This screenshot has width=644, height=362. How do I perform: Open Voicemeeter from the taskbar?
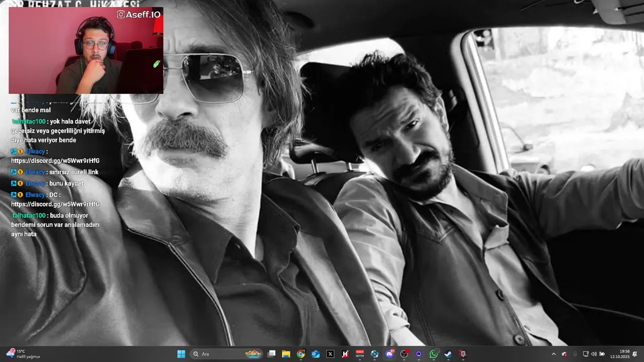pos(360,354)
